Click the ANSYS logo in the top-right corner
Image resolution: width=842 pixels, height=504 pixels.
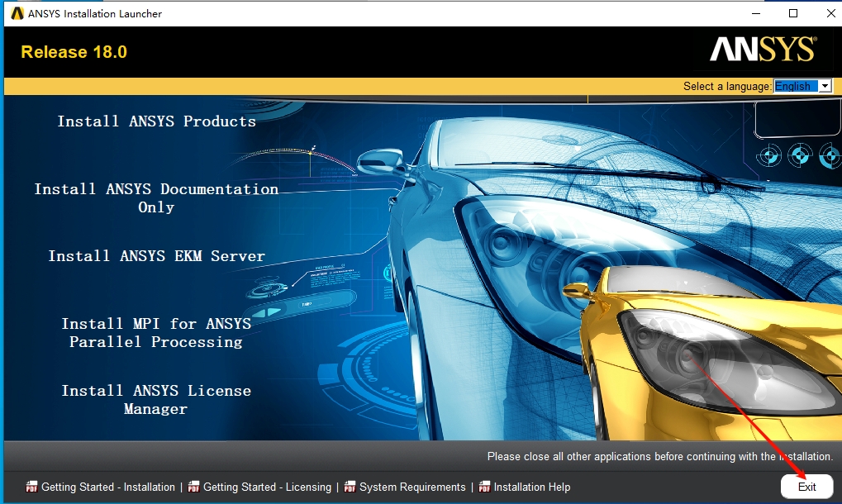tap(761, 50)
